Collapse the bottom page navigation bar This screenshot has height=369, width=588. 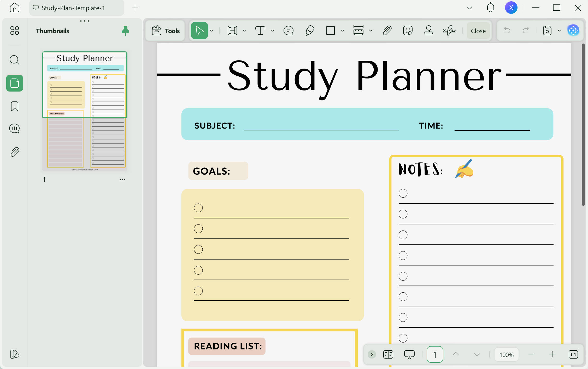372,354
